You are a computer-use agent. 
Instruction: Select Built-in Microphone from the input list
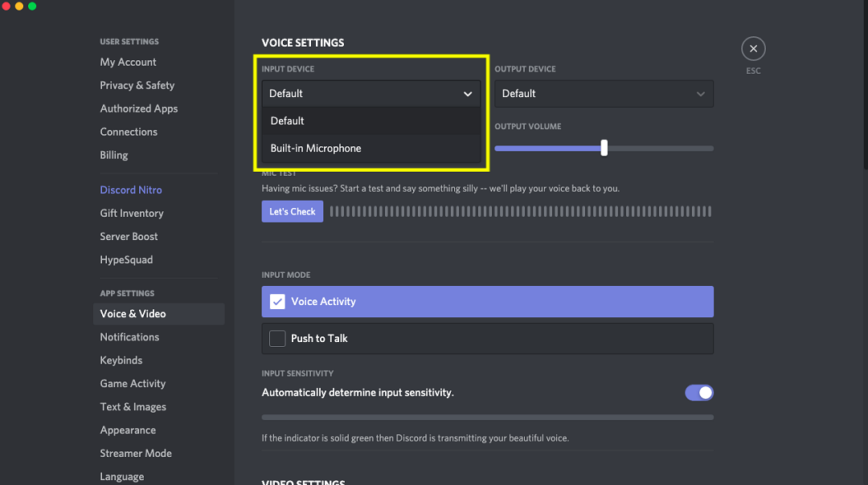316,149
